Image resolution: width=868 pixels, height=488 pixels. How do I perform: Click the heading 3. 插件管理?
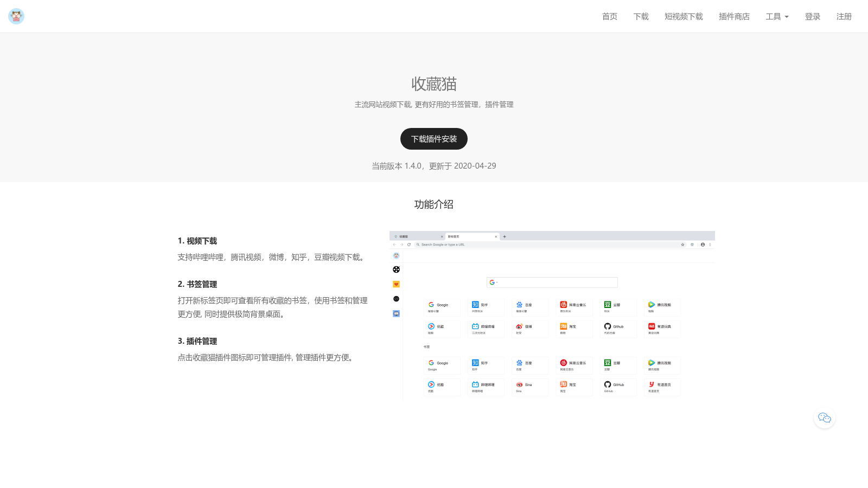click(x=197, y=341)
